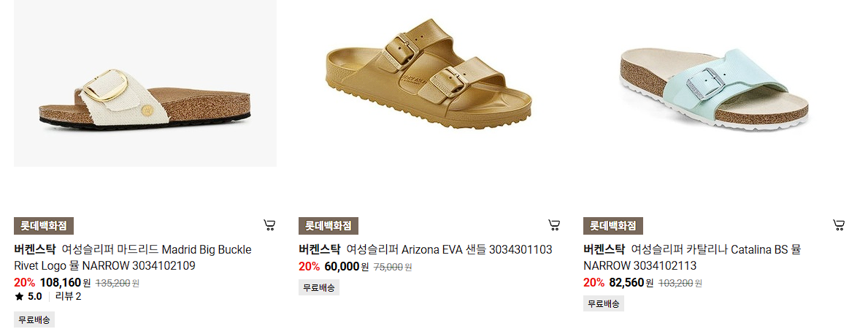Click 무료배송 tag under Catalina BS slipper

click(604, 303)
